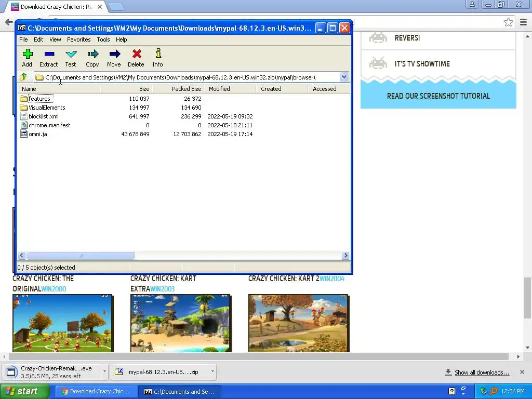Viewport: 532px width, 399px height.
Task: Click the new tab button
Action: [116, 7]
